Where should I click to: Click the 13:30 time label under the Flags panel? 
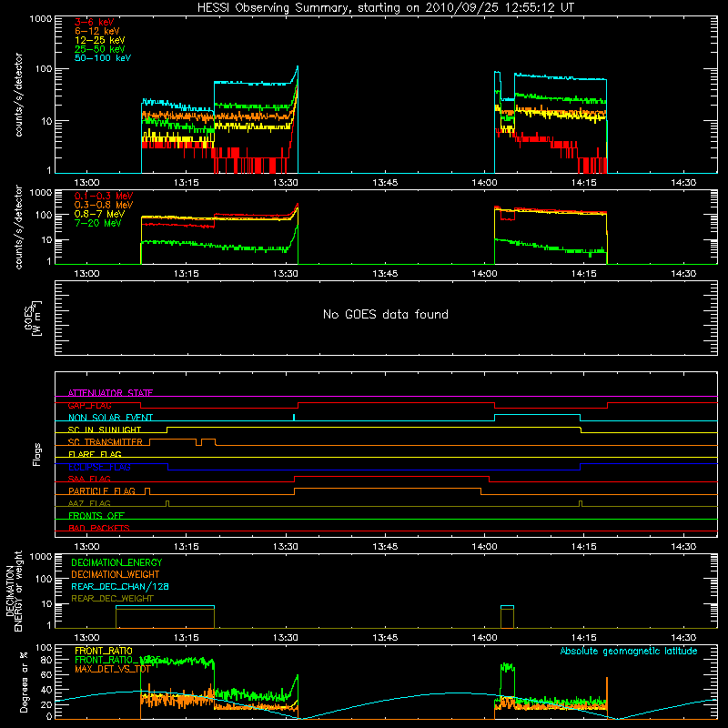[286, 547]
